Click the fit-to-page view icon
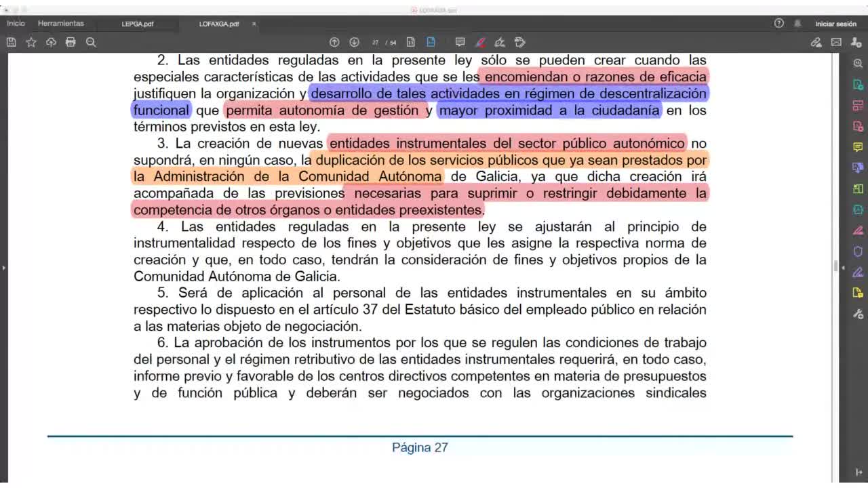 410,42
